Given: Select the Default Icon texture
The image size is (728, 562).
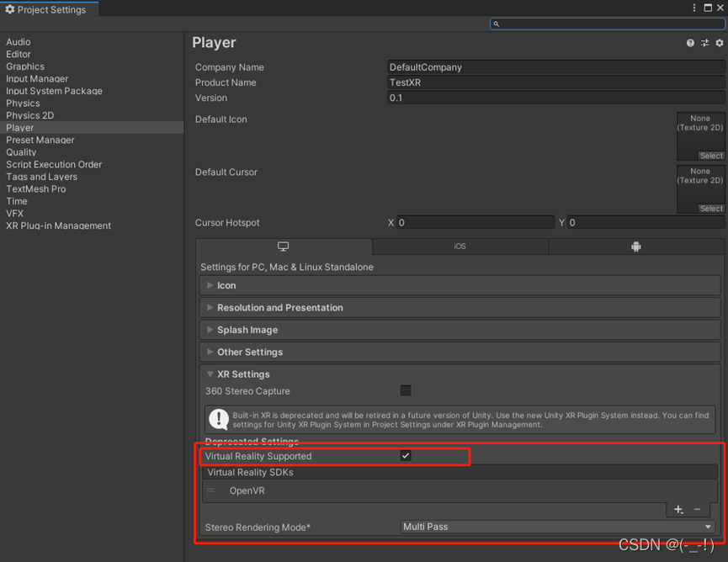Looking at the screenshot, I should coord(710,156).
